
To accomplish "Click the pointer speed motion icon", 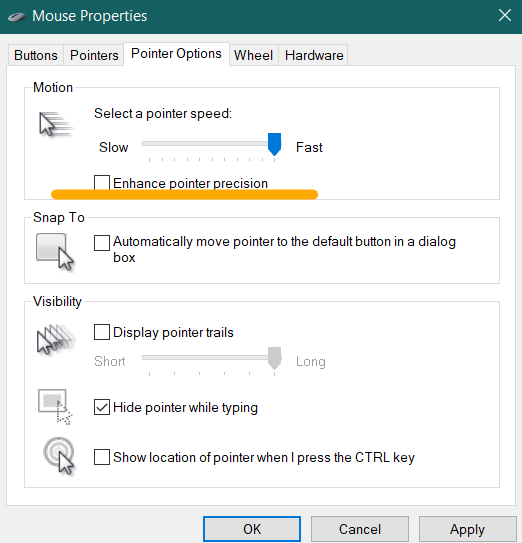I will pos(55,124).
